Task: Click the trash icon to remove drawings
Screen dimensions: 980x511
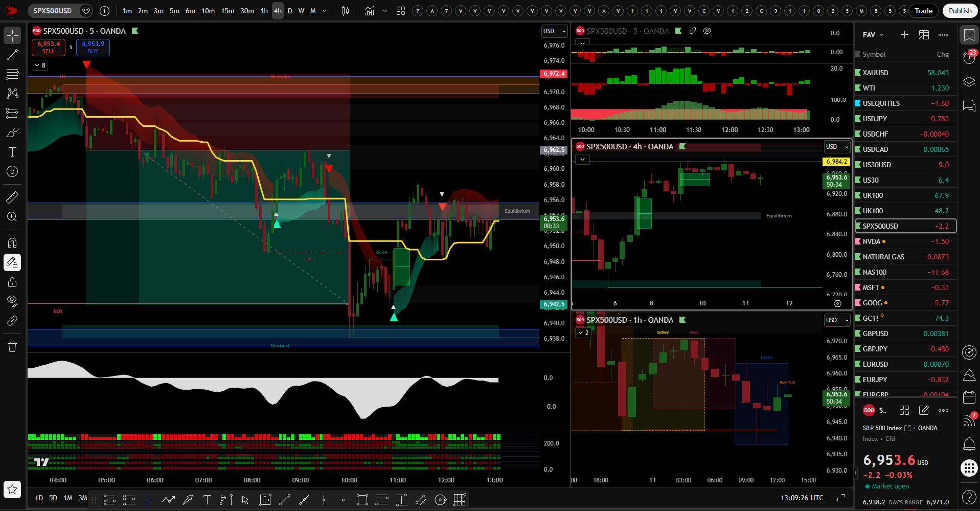Action: pos(12,347)
